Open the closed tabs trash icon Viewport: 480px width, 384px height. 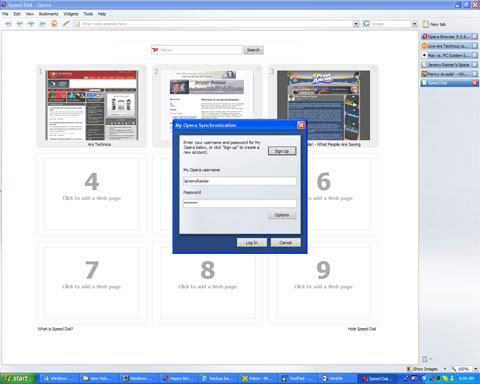coord(425,359)
